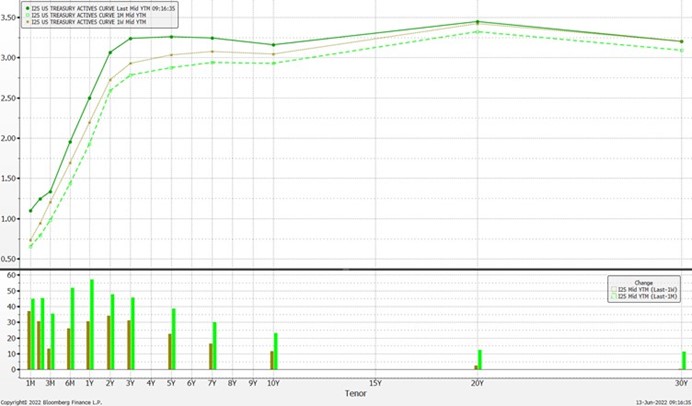Click the Change legend title
This screenshot has width=692, height=406.
coord(643,281)
